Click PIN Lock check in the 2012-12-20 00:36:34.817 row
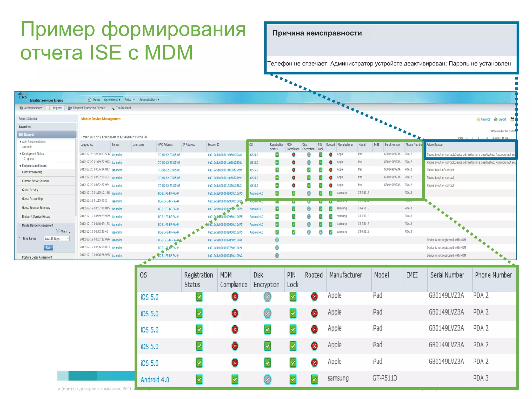This screenshot has height=399, width=532. click(x=321, y=170)
